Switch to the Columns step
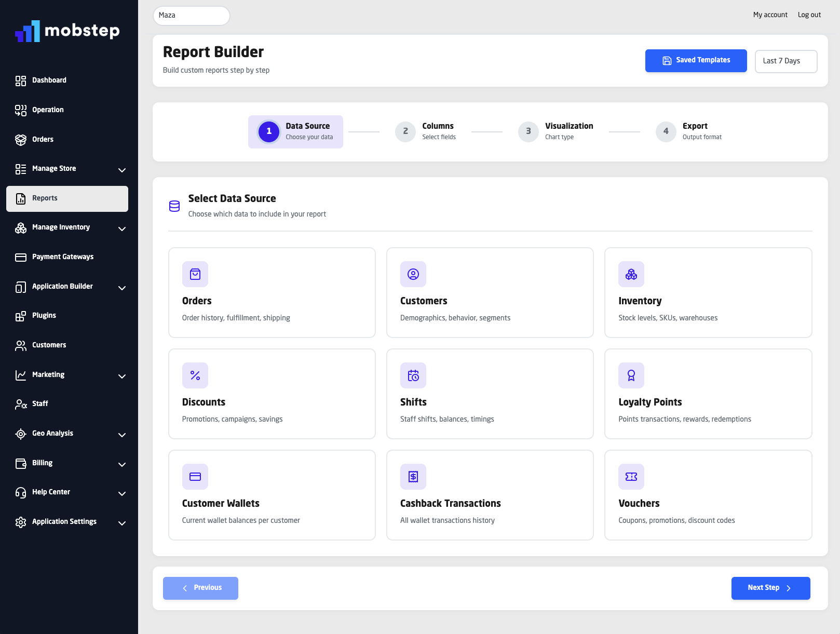This screenshot has height=634, width=840. point(426,131)
